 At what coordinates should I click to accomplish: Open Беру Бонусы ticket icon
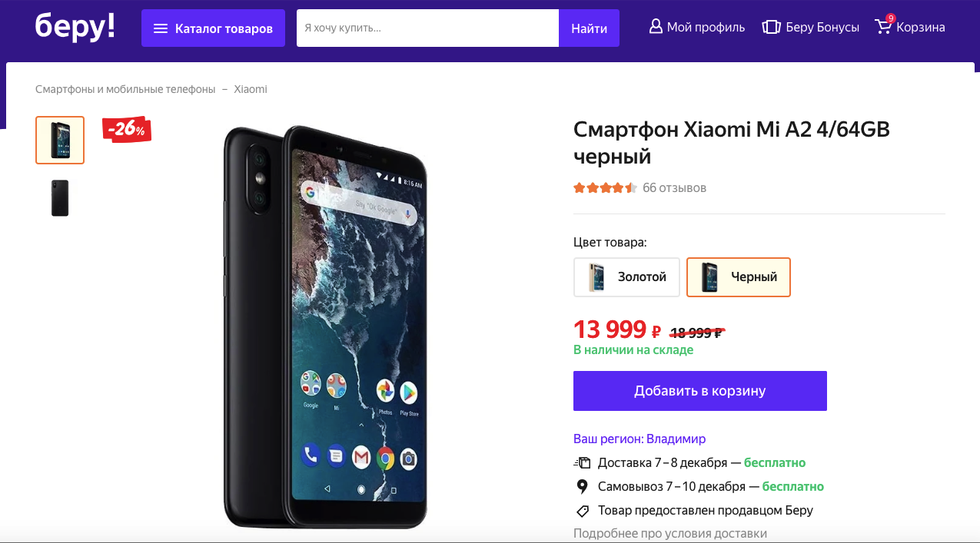click(771, 27)
